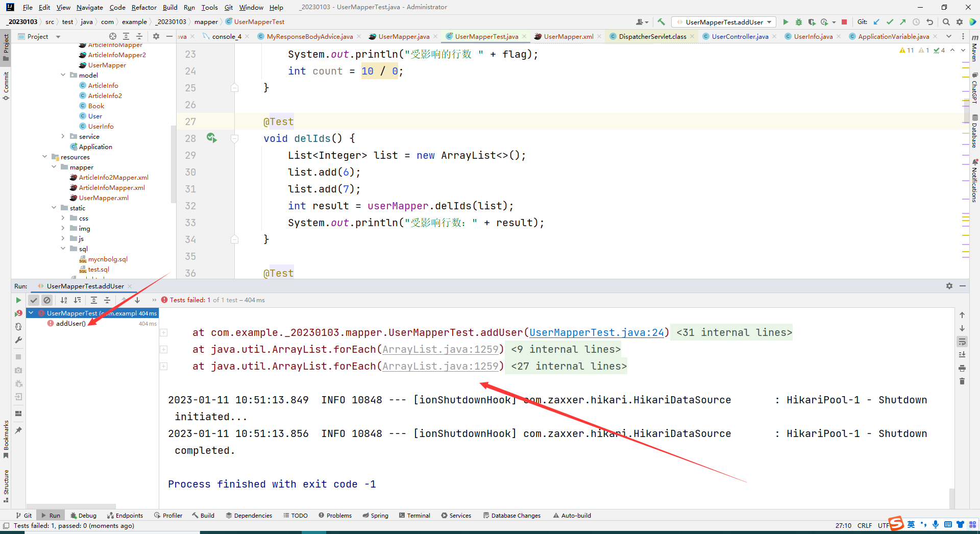Open IDE settings gear in the top toolbar
Image resolution: width=980 pixels, height=534 pixels.
pyautogui.click(x=960, y=22)
